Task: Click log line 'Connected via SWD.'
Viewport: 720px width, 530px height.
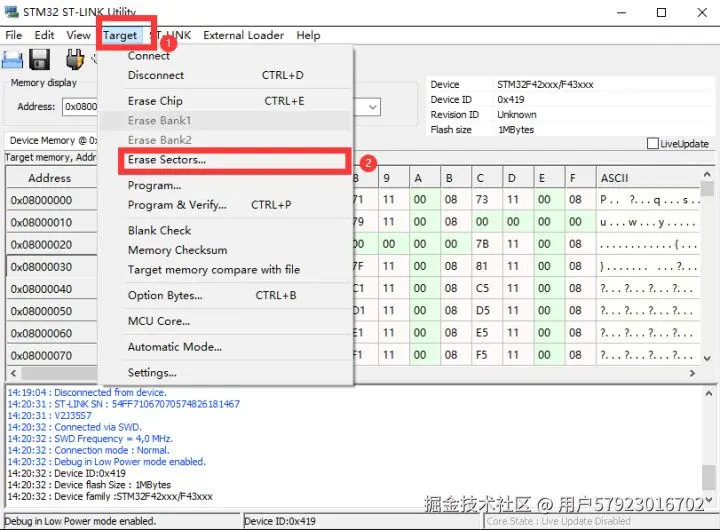Action: (75, 427)
